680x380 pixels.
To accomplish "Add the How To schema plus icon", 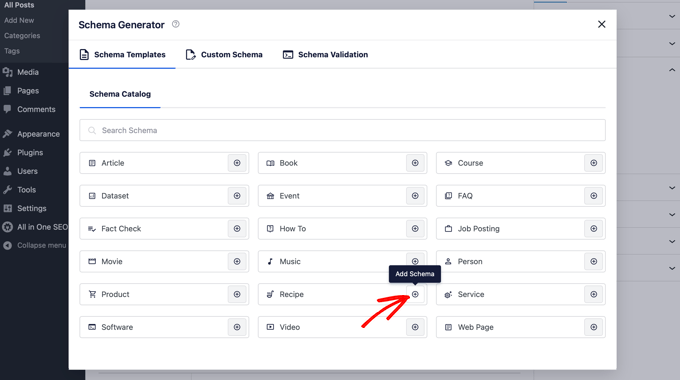I will (x=415, y=229).
